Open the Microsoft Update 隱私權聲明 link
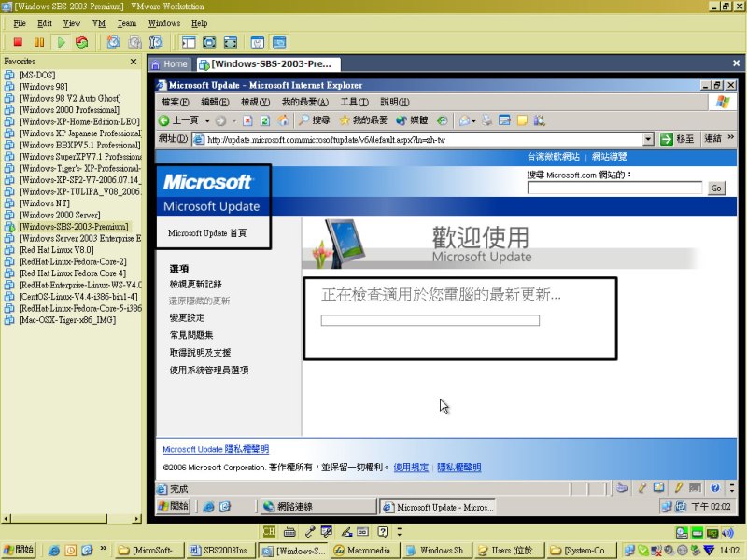The height and width of the screenshot is (560, 747). (216, 449)
